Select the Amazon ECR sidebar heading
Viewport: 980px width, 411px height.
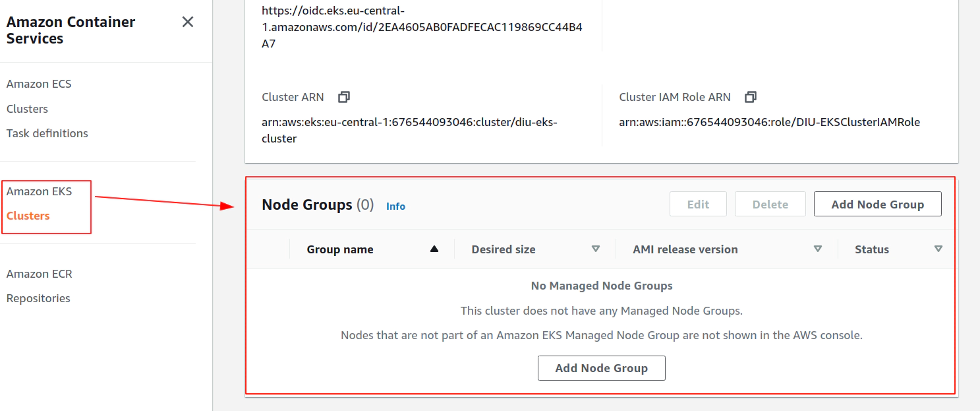point(40,274)
